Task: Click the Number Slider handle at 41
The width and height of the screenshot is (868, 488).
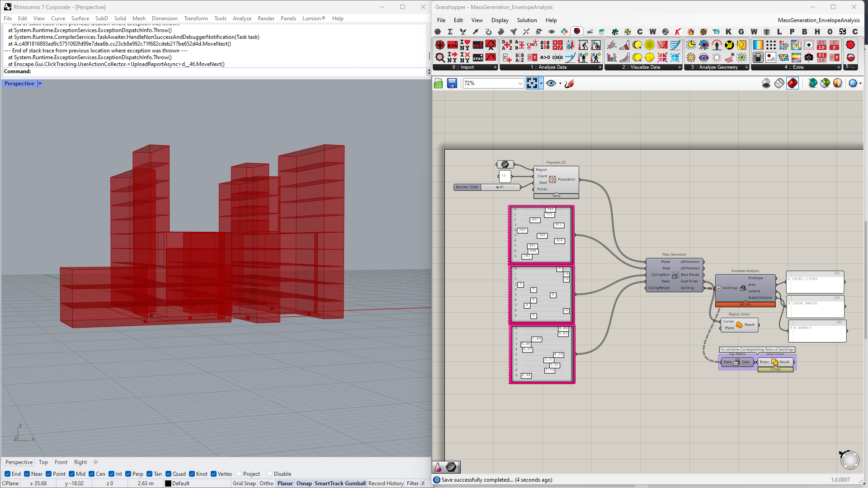Action: pyautogui.click(x=497, y=187)
